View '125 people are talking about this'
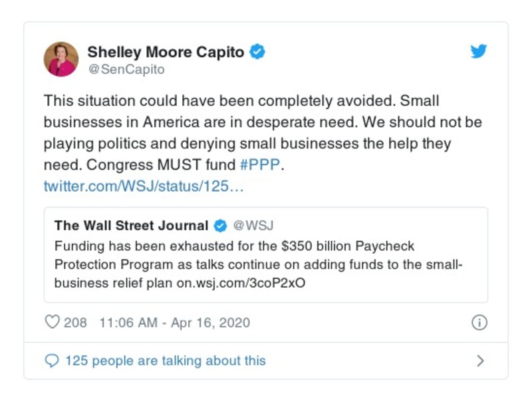The image size is (532, 404). 165,361
